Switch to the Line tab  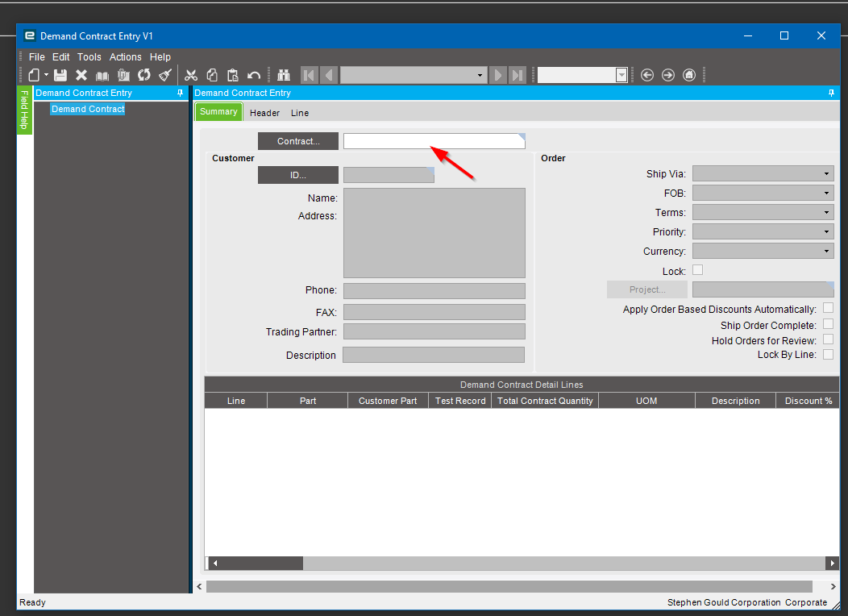[300, 113]
